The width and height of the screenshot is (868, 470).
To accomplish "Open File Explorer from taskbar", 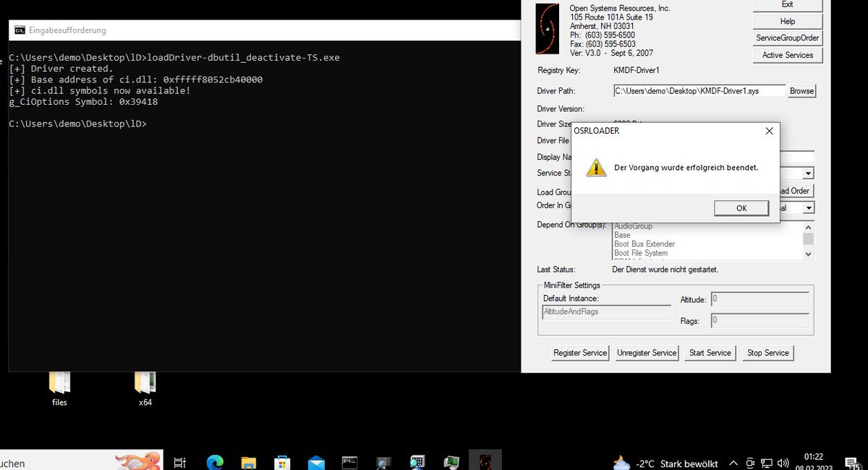I will tap(248, 462).
